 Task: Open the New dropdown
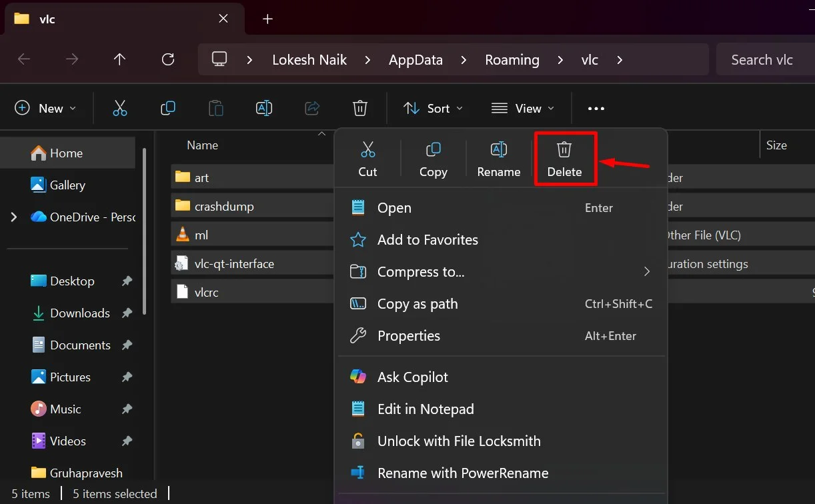[45, 108]
